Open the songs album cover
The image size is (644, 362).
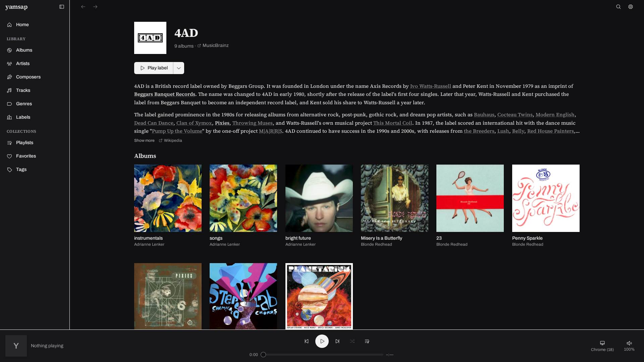point(243,198)
